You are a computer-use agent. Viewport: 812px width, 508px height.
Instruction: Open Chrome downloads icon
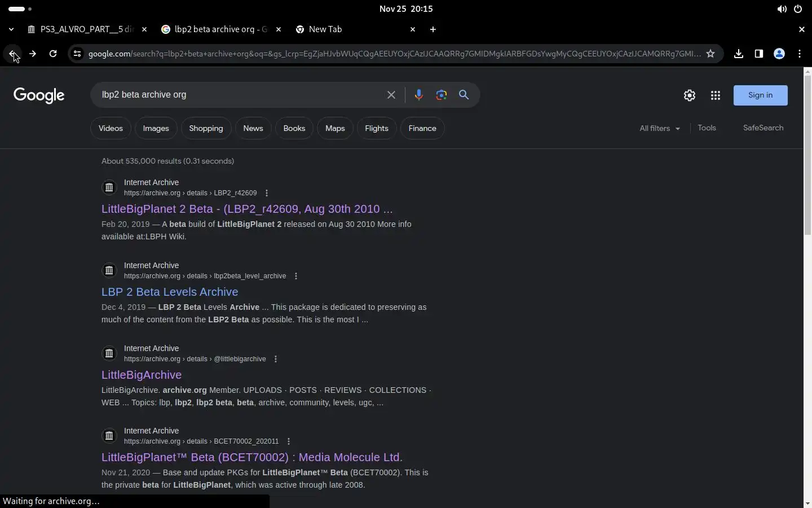coord(739,54)
